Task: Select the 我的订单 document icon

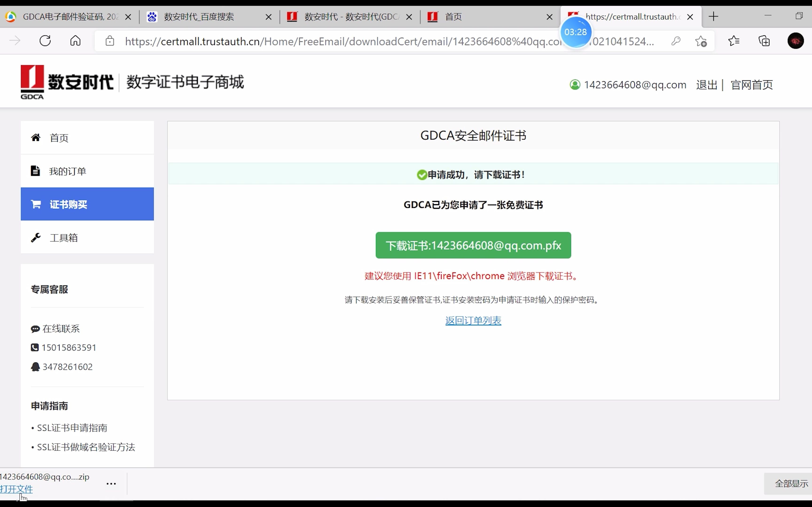Action: pyautogui.click(x=36, y=171)
